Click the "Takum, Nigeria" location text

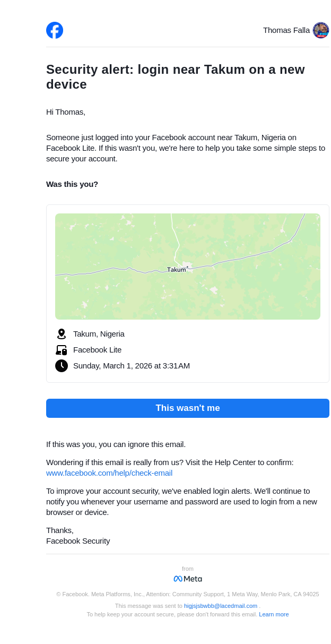(99, 334)
